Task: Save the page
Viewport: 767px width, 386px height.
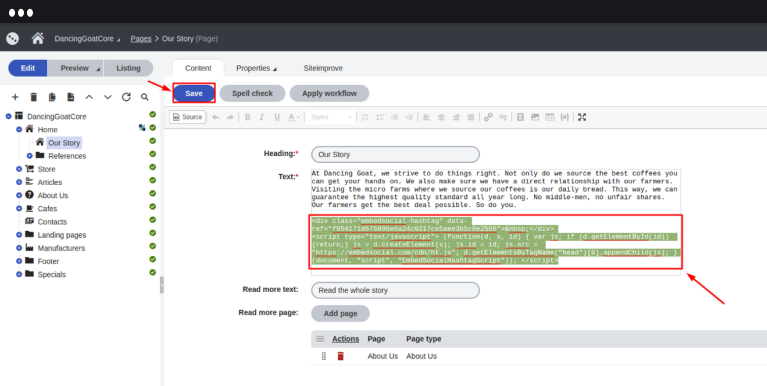Action: (x=194, y=93)
